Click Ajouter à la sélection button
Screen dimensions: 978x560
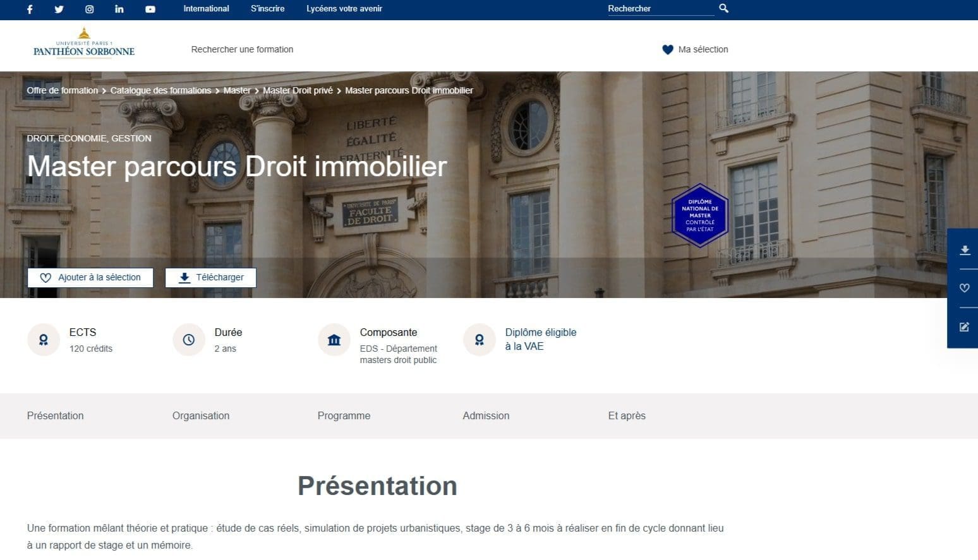coord(90,277)
